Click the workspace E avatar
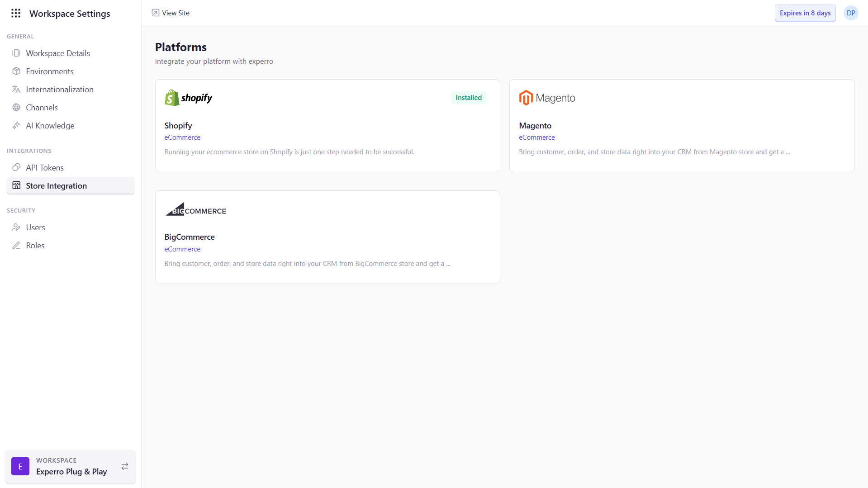The width and height of the screenshot is (868, 488). point(20,466)
